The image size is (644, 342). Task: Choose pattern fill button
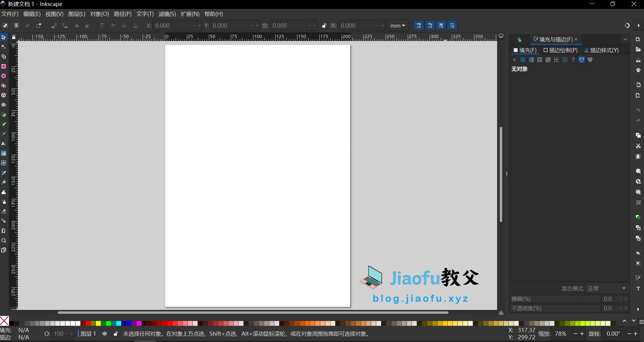click(x=556, y=60)
